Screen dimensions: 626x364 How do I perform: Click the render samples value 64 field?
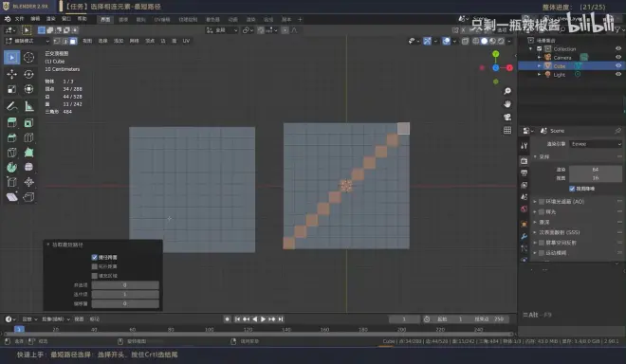596,170
